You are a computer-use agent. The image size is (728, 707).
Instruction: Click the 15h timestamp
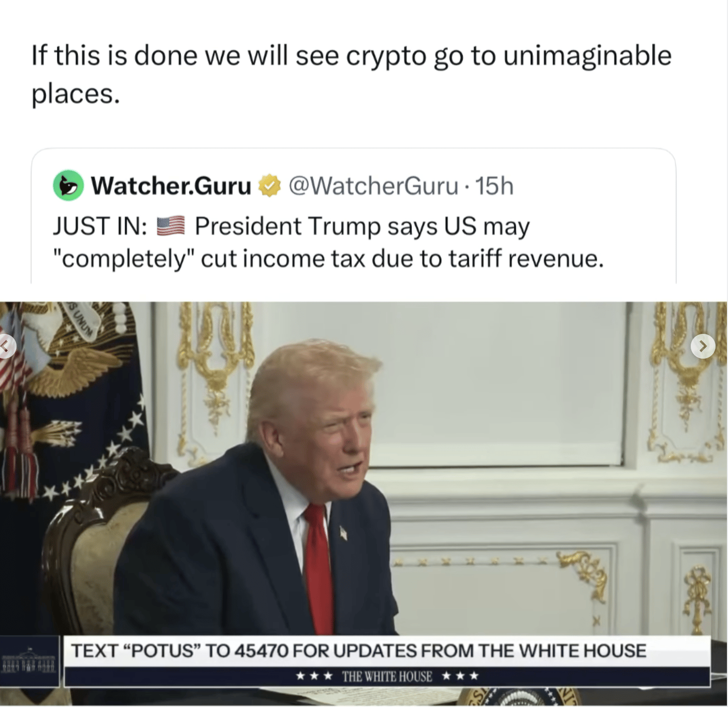[x=494, y=186]
